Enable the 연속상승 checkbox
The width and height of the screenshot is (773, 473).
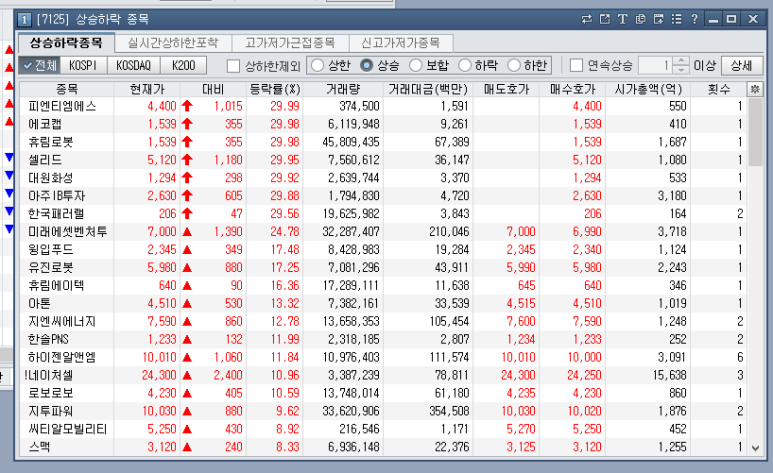[x=576, y=65]
